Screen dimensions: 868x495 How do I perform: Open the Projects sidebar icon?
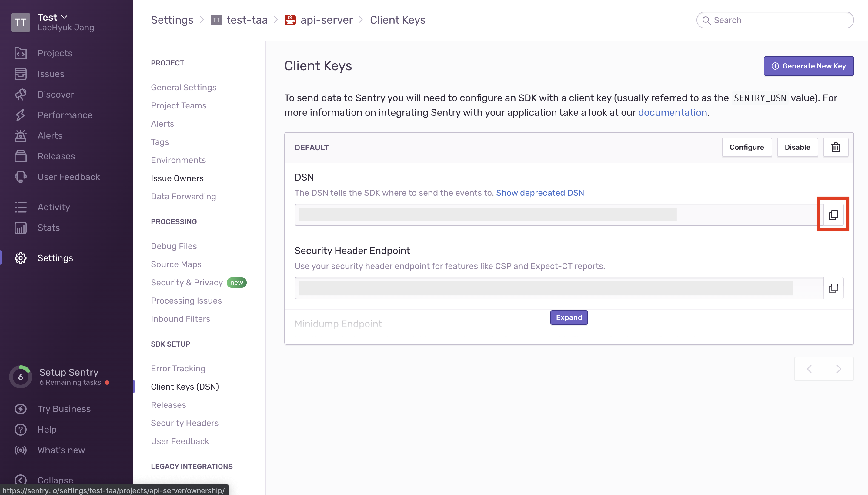click(x=20, y=53)
